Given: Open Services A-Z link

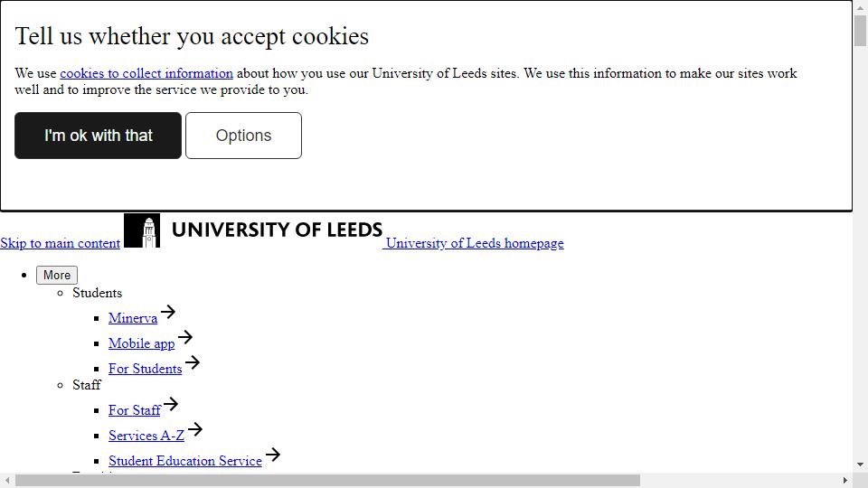Looking at the screenshot, I should tap(146, 436).
